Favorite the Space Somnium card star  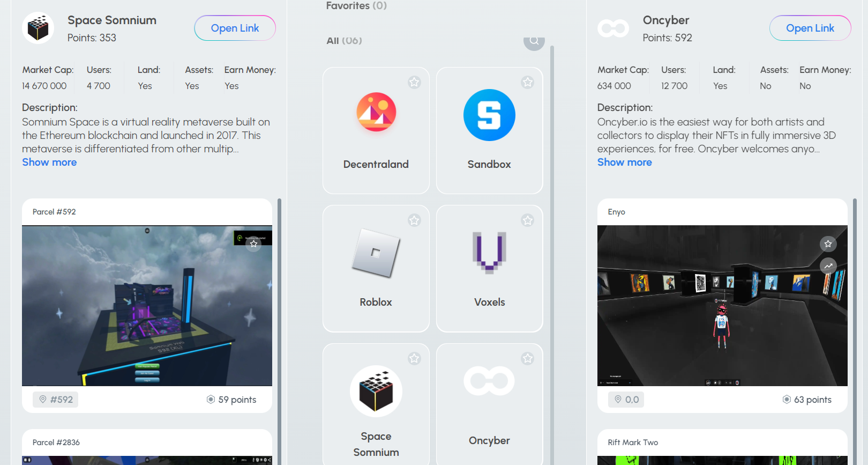tap(414, 358)
